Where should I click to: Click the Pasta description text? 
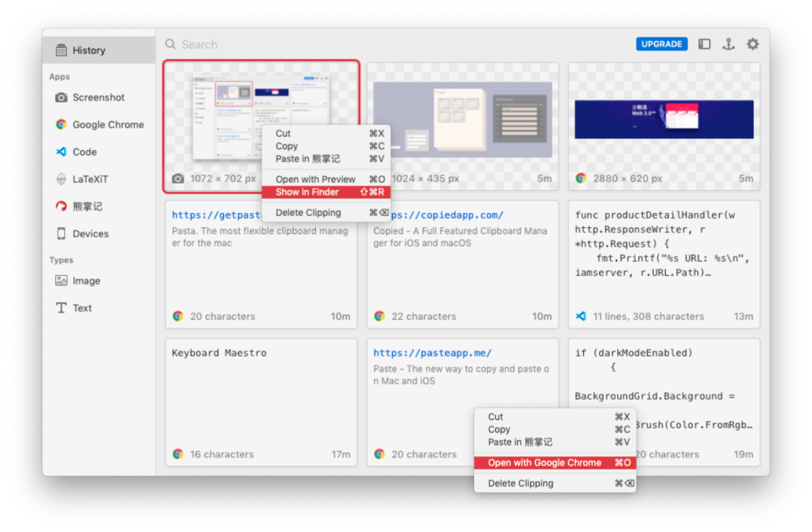click(x=260, y=236)
